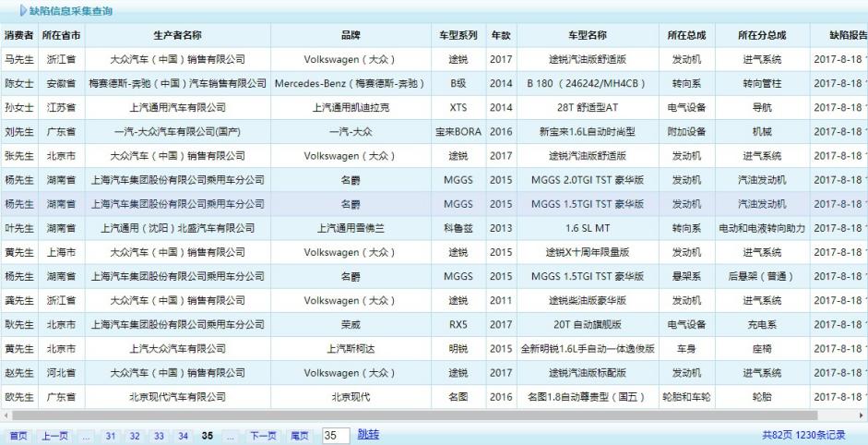The image size is (868, 445).
Task: Go to next page 下一页
Action: pyautogui.click(x=263, y=436)
